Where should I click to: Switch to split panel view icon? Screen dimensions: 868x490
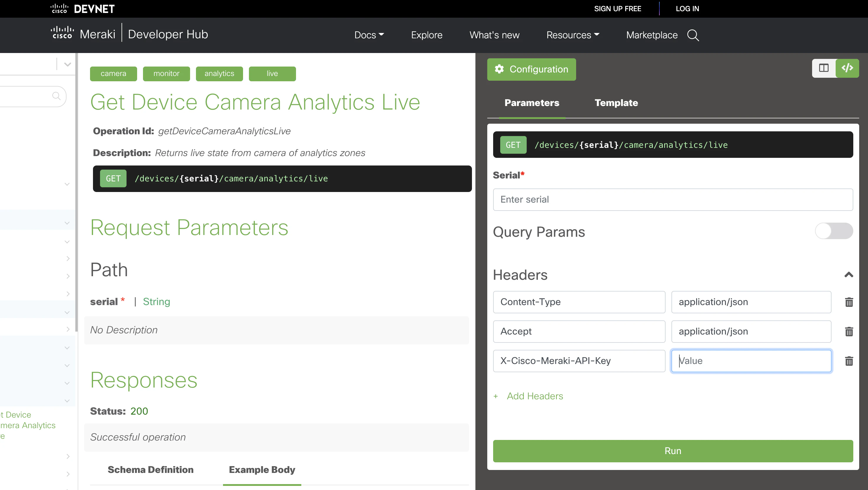pyautogui.click(x=824, y=68)
